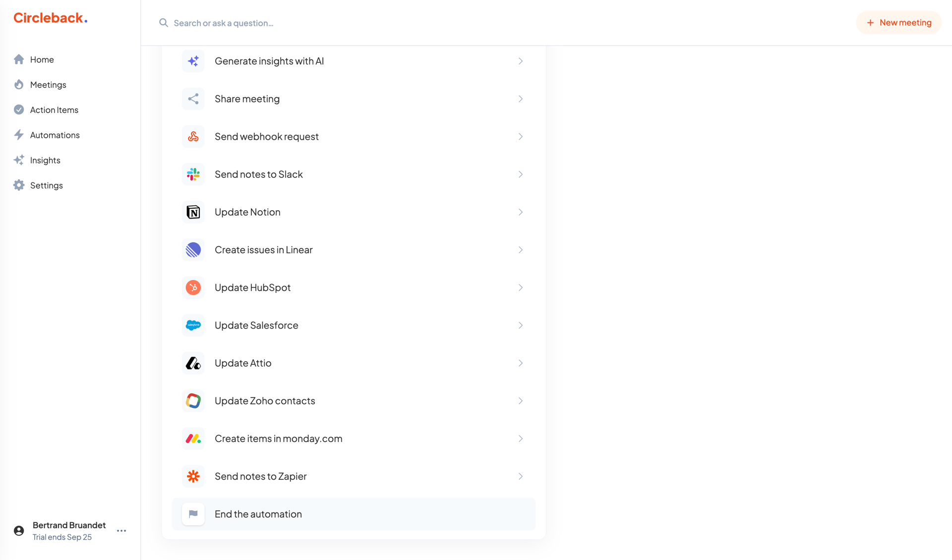Select the monday.com icon
Image resolution: width=952 pixels, height=560 pixels.
click(x=193, y=439)
